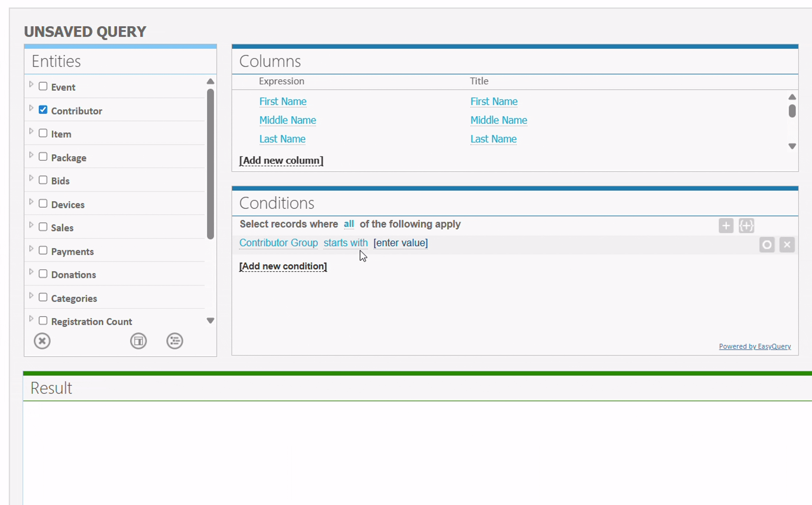The image size is (812, 505).
Task: Expand the Payments entity node
Action: 31,249
